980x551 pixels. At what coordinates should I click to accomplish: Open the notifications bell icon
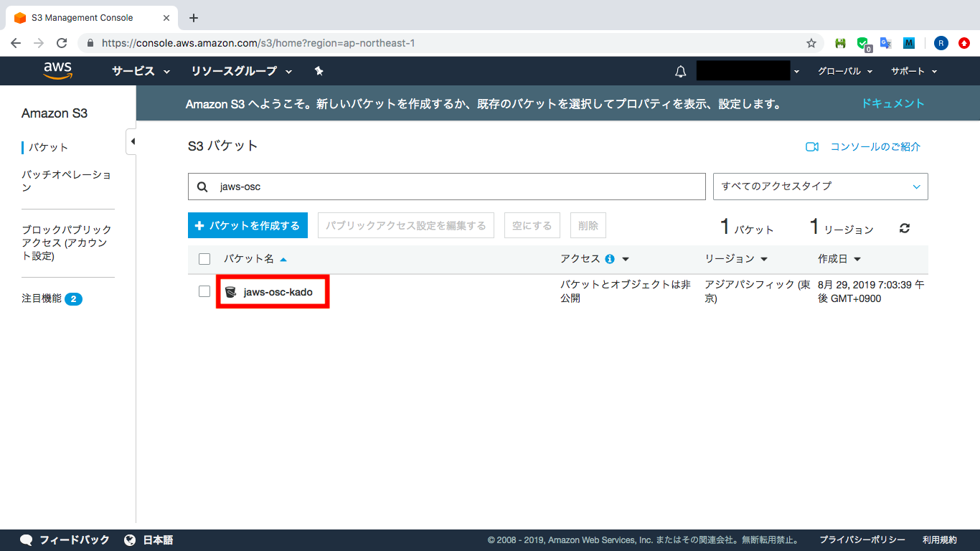coord(681,71)
